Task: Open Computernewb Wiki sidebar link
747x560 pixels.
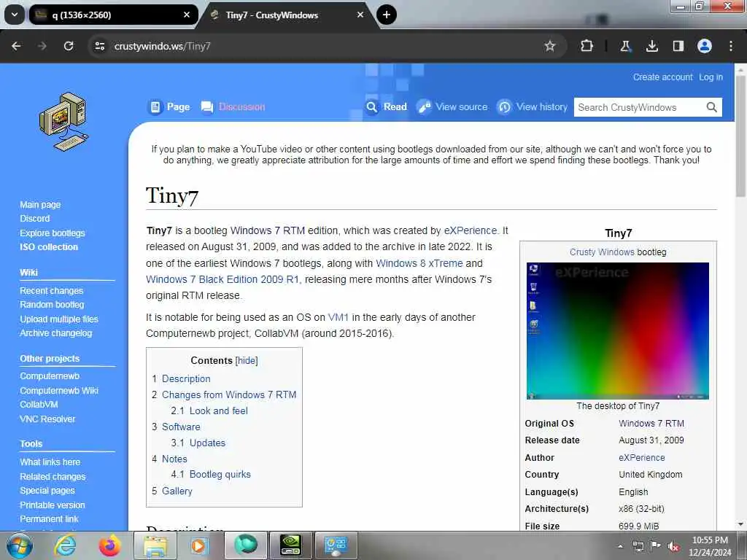Action: point(59,391)
